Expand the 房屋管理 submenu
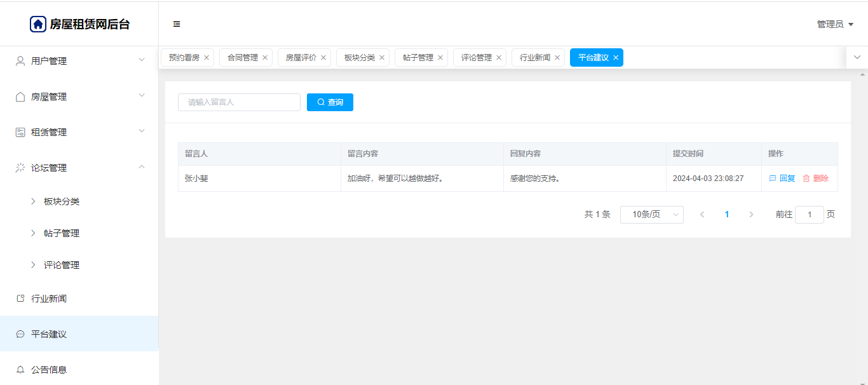Viewport: 868px width, 385px height. pyautogui.click(x=79, y=97)
